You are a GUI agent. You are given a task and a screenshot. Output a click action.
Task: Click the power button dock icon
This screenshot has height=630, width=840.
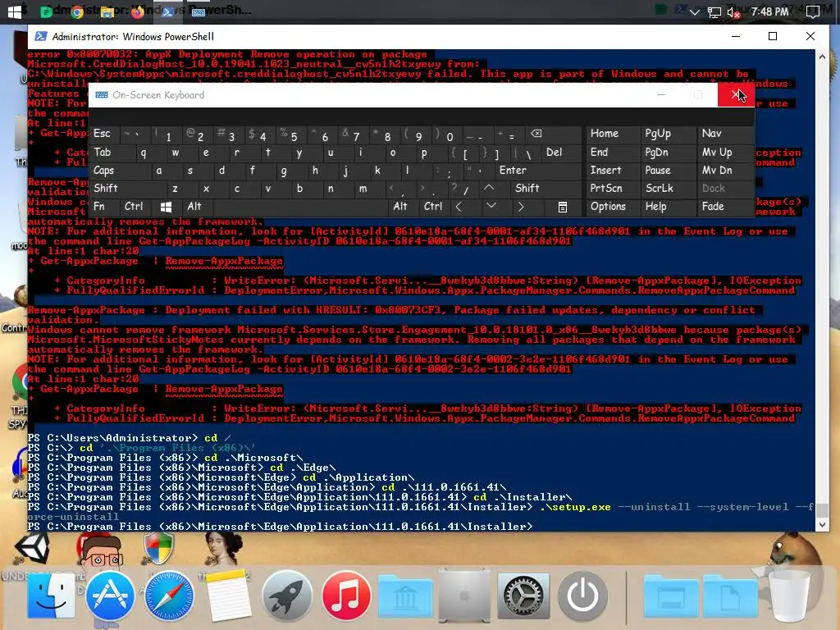(x=583, y=596)
